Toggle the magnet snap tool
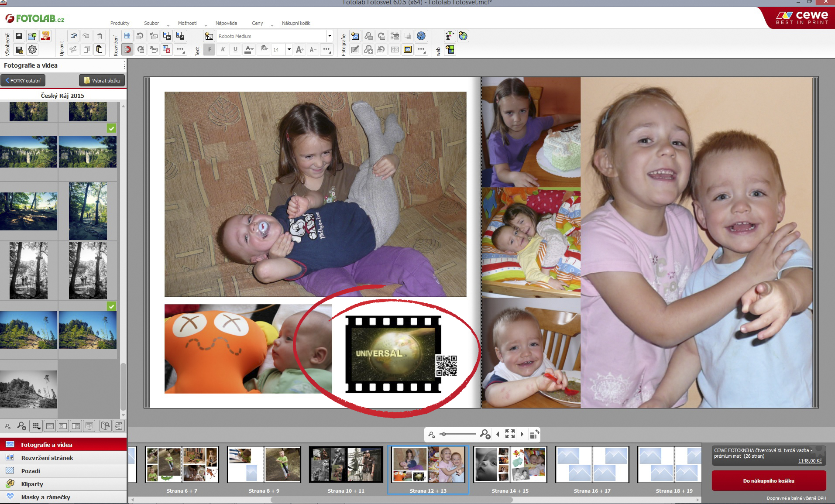Image resolution: width=835 pixels, height=504 pixels. tap(127, 50)
